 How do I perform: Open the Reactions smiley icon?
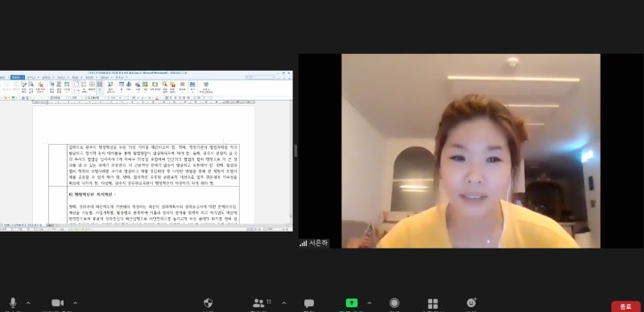click(472, 302)
